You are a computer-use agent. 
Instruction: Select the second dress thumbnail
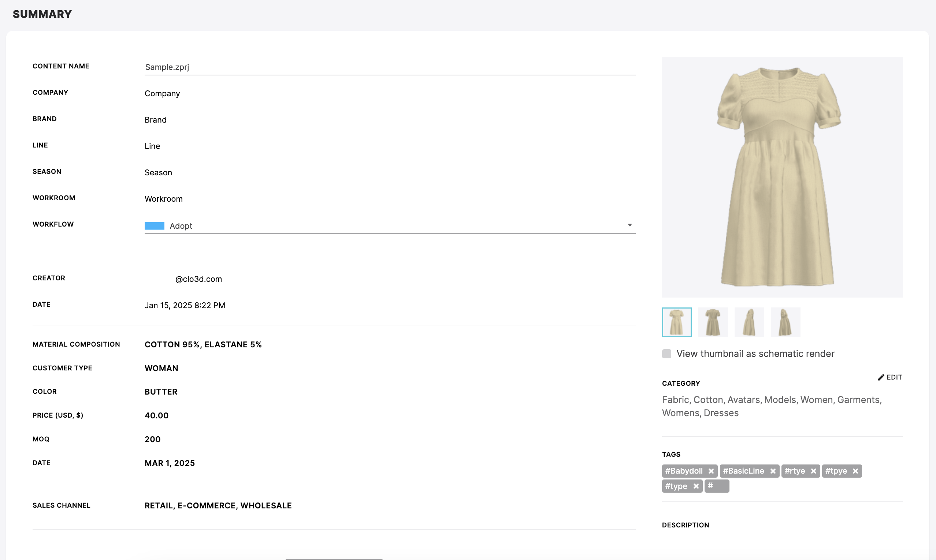(x=713, y=322)
